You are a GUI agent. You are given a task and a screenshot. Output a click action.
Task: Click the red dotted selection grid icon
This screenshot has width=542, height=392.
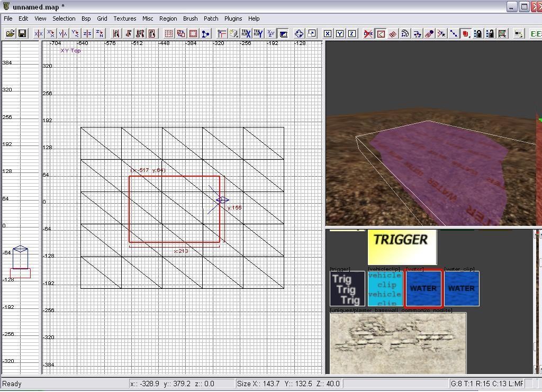(x=169, y=33)
